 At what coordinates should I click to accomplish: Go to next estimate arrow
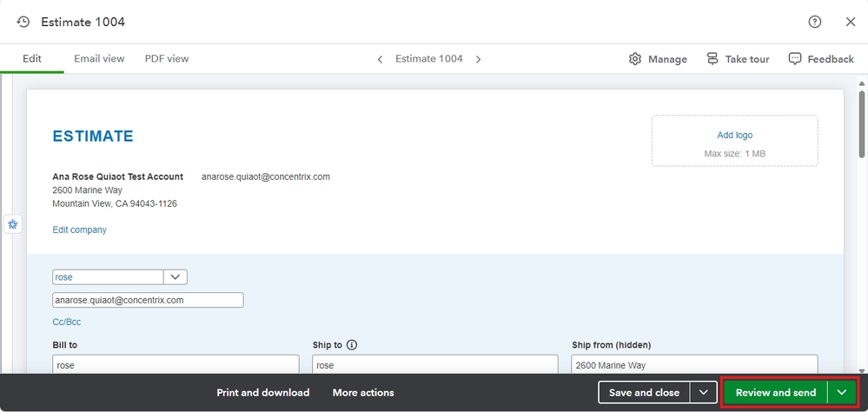[x=478, y=59]
